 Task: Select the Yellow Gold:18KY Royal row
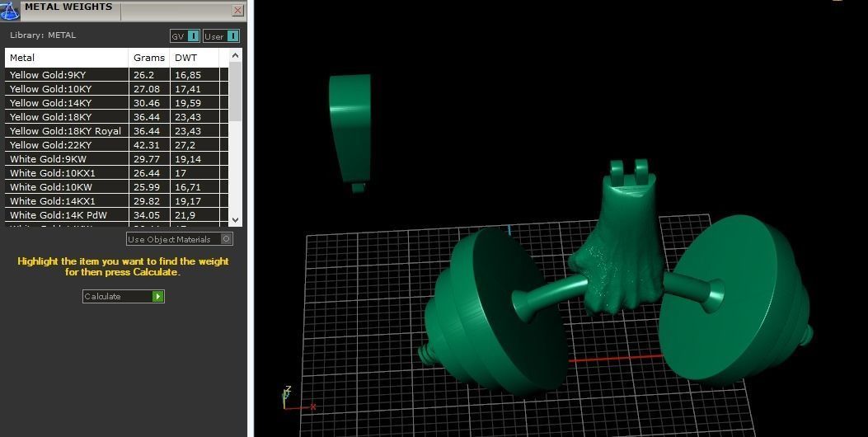tap(116, 131)
